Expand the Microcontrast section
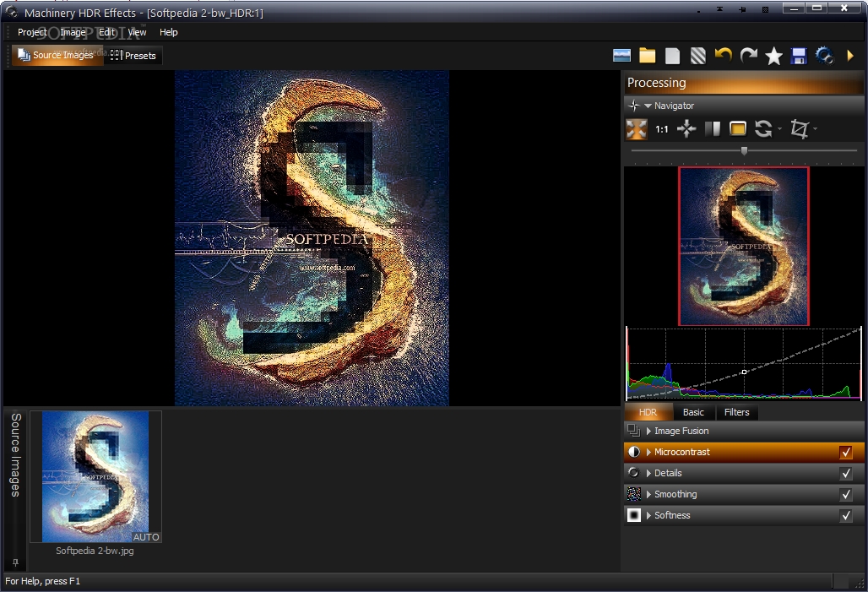The width and height of the screenshot is (868, 592). (x=648, y=452)
